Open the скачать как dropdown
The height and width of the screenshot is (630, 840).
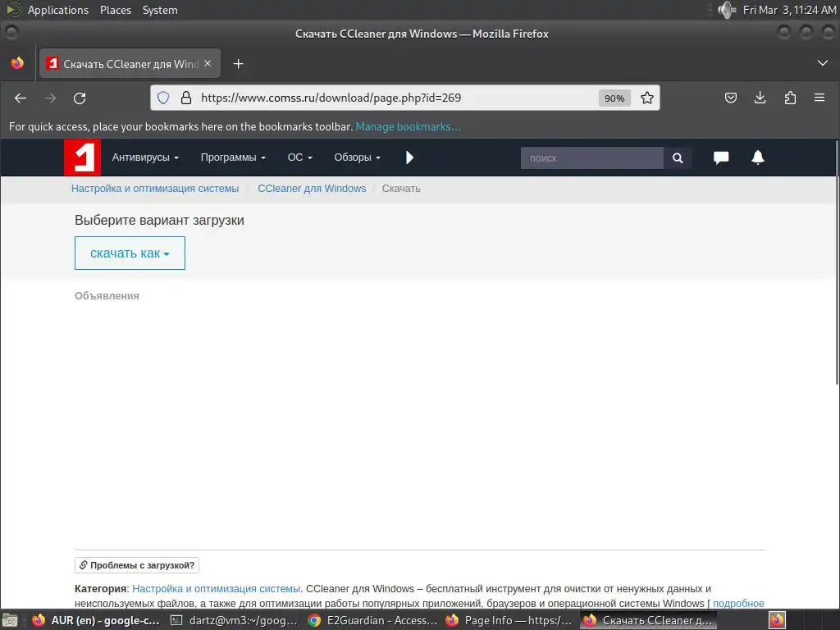(x=130, y=253)
